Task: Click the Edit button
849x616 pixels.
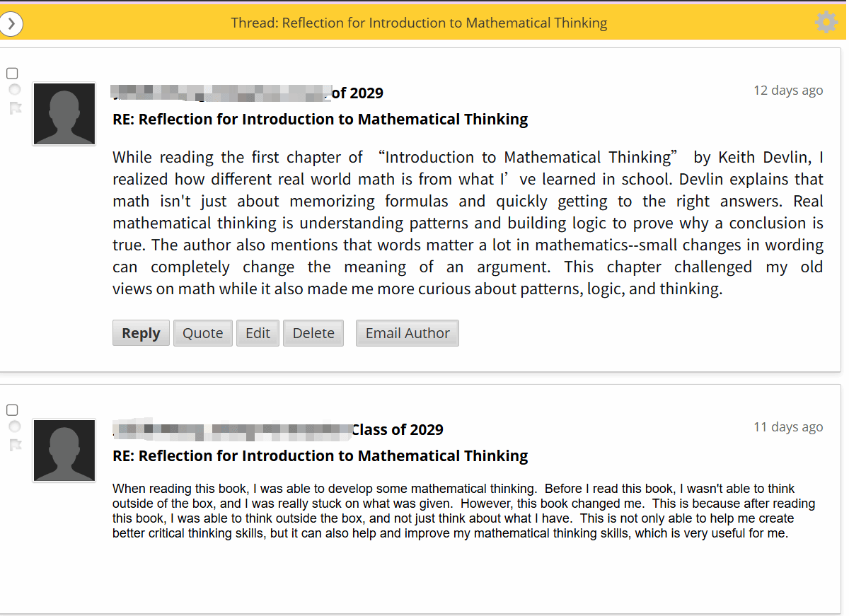Action: (x=258, y=333)
